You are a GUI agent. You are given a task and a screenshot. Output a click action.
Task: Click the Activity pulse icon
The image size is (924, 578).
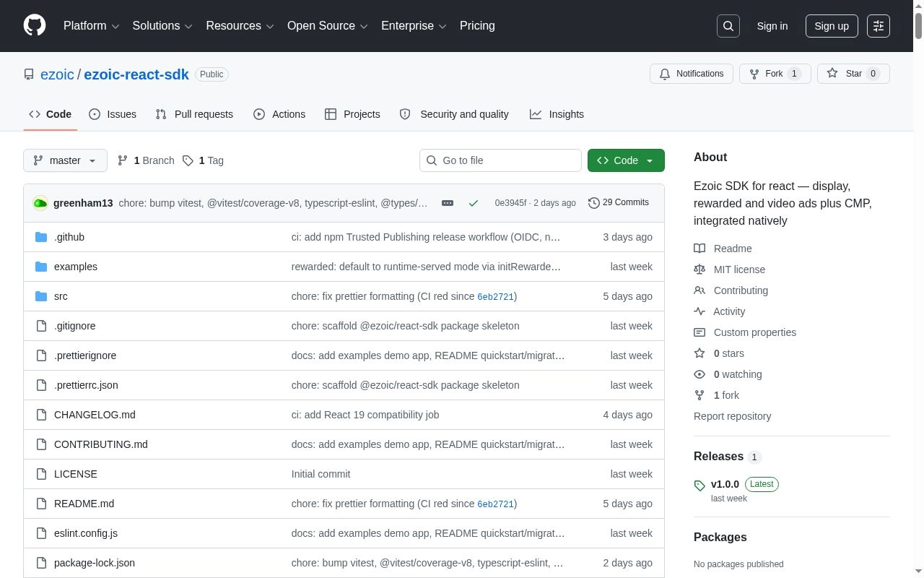(699, 311)
